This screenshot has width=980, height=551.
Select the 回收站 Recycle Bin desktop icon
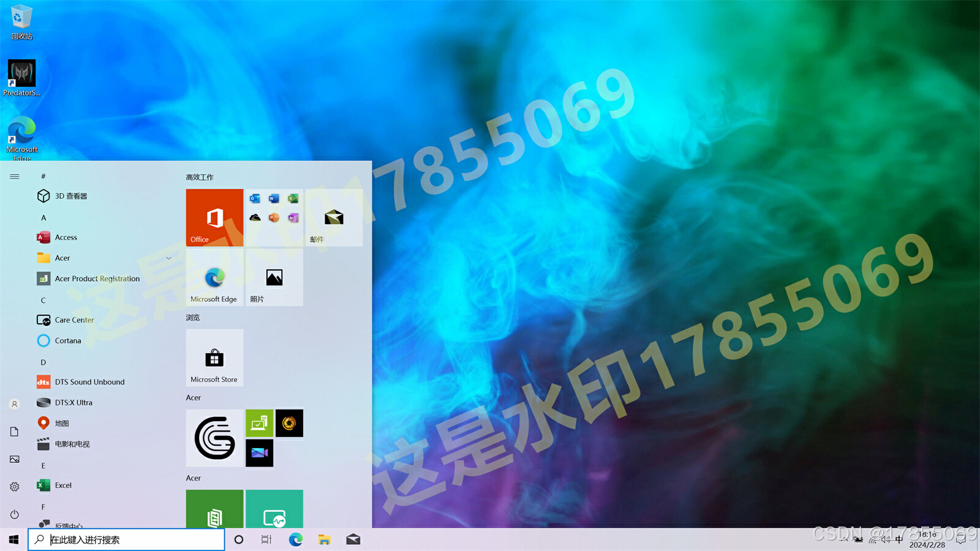pos(21,23)
